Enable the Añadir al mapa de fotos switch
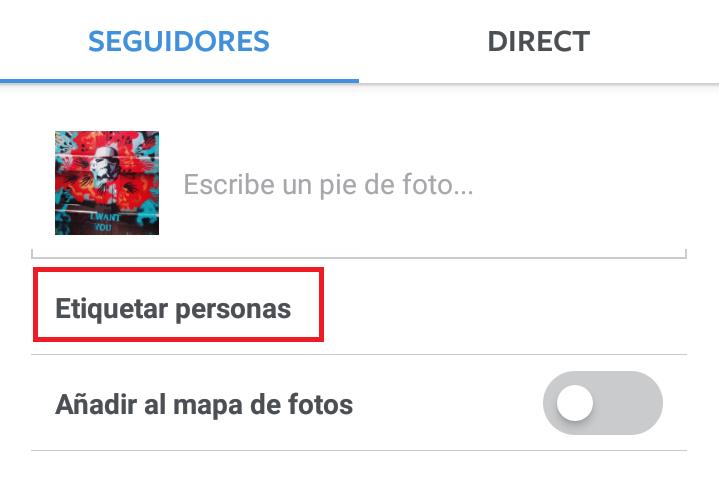719x497 pixels. [603, 403]
